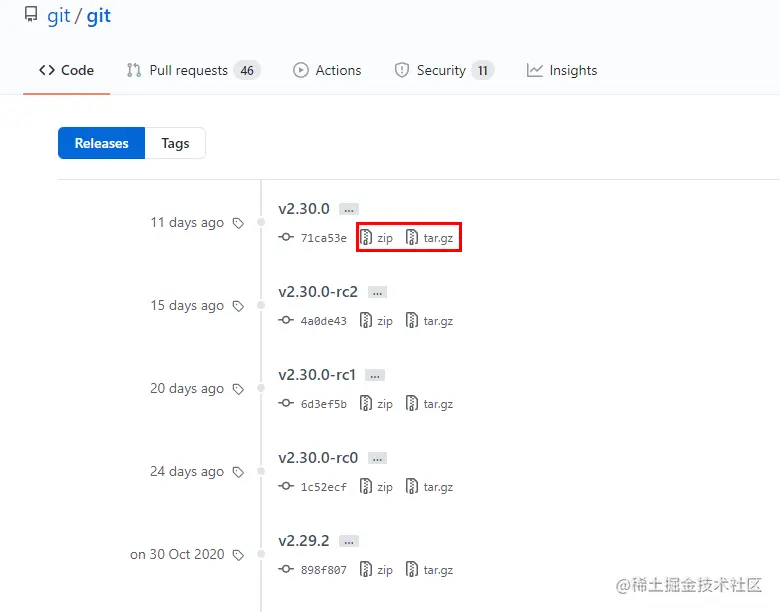Click the "24 days ago" timestamp
Screen dimensions: 780x612
click(x=187, y=472)
